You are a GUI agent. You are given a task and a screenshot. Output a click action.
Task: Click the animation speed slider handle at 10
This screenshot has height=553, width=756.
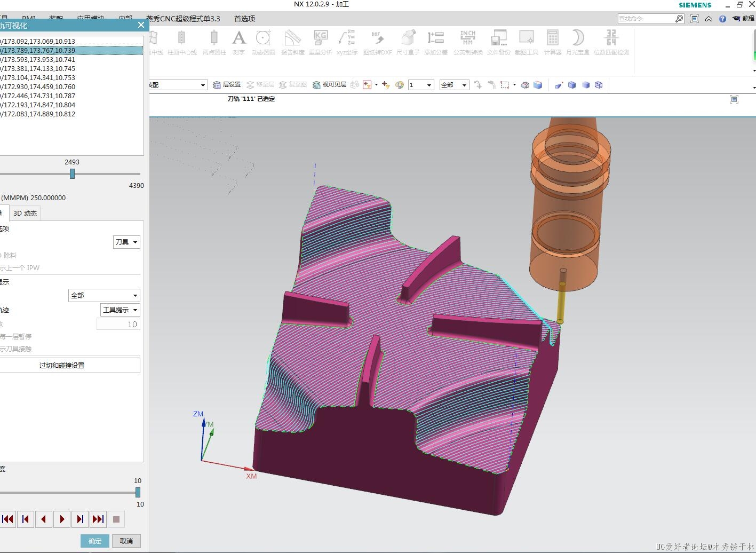(x=138, y=493)
